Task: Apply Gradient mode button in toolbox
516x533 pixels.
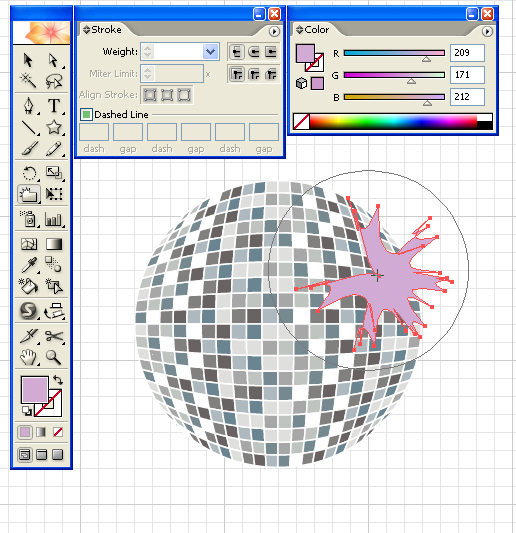Action: [41, 432]
